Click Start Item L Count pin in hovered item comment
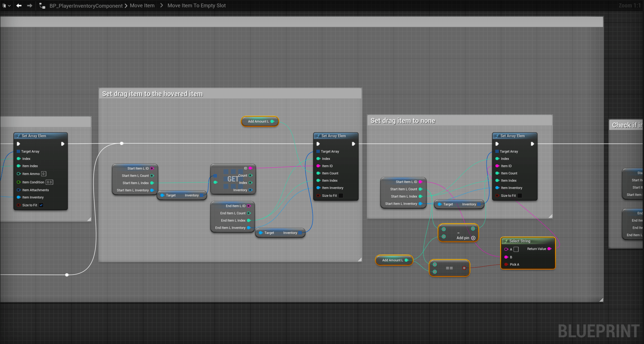This screenshot has width=644, height=344. [x=152, y=176]
